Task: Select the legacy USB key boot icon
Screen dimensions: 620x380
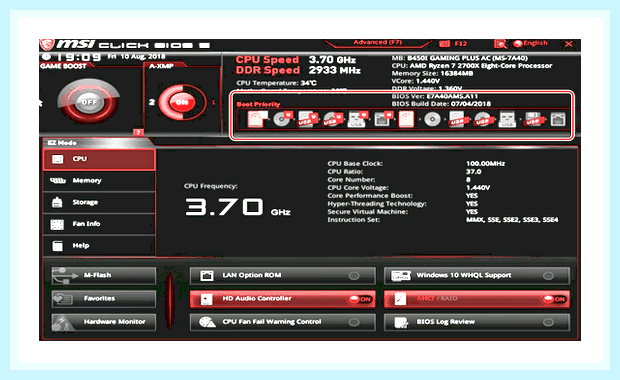Action: point(507,119)
